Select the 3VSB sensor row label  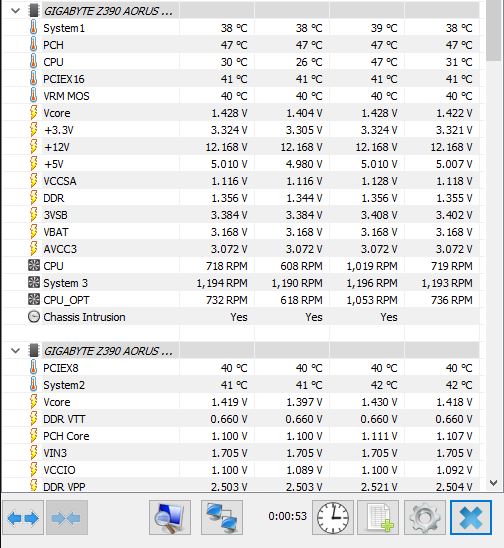click(x=55, y=215)
